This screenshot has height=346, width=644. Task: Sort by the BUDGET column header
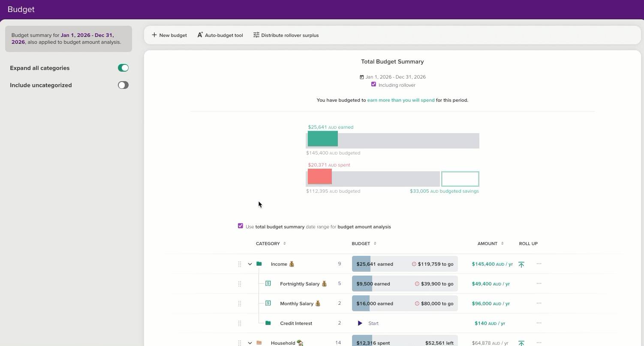click(x=364, y=243)
